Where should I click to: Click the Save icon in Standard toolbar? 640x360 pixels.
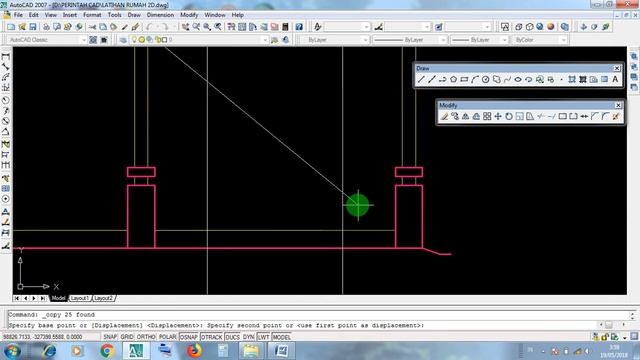(33, 27)
